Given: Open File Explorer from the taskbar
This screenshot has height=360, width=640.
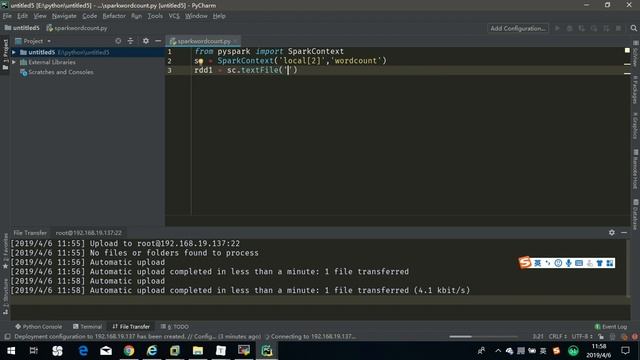Looking at the screenshot, I should click(198, 351).
